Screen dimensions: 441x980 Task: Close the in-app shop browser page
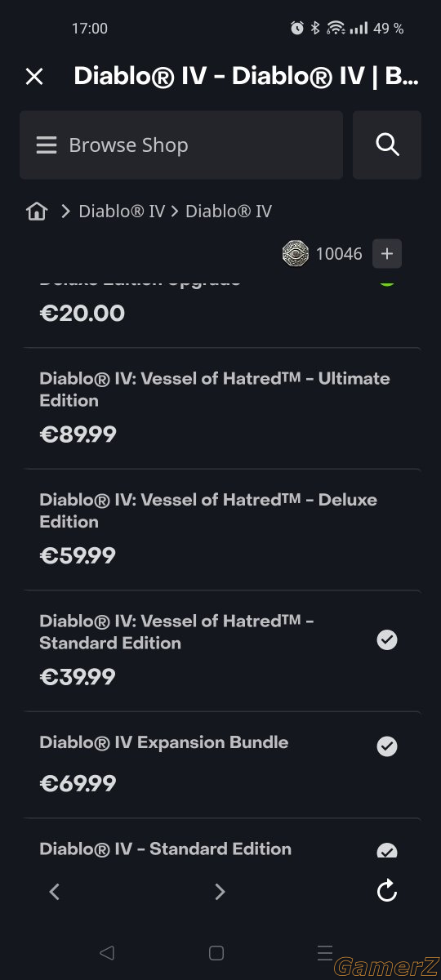tap(34, 77)
